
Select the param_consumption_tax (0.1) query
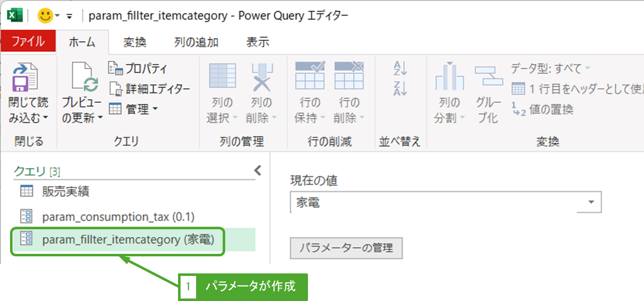pyautogui.click(x=118, y=216)
